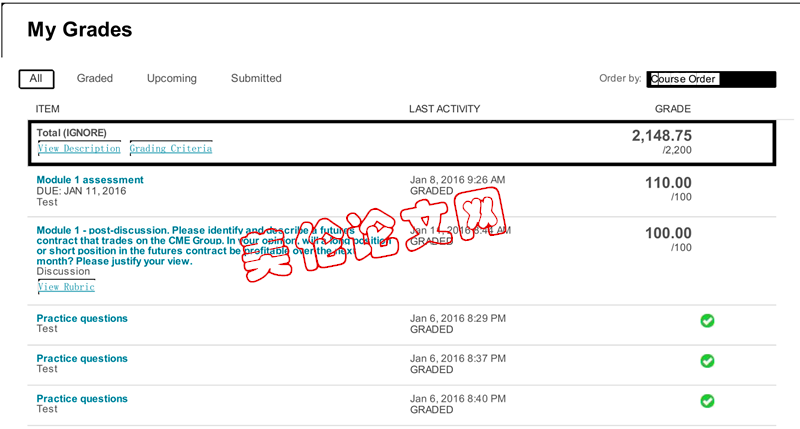This screenshot has height=429, width=800.
Task: Select the All filter tab
Action: point(36,79)
